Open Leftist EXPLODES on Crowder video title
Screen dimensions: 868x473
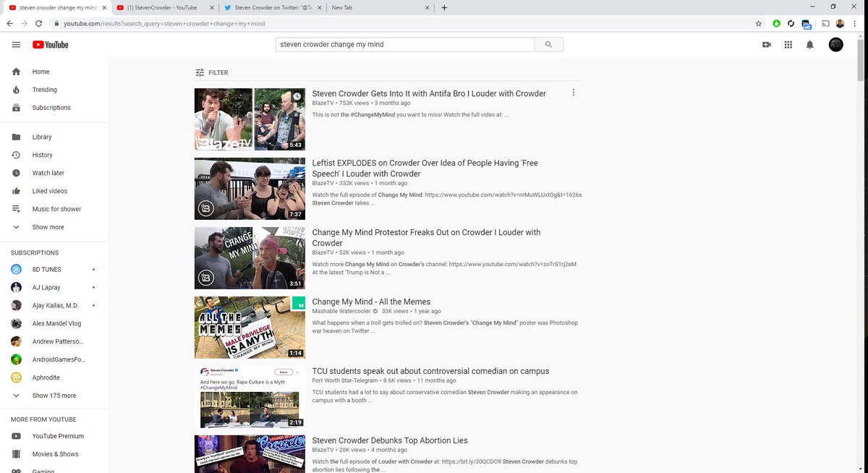pyautogui.click(x=425, y=169)
